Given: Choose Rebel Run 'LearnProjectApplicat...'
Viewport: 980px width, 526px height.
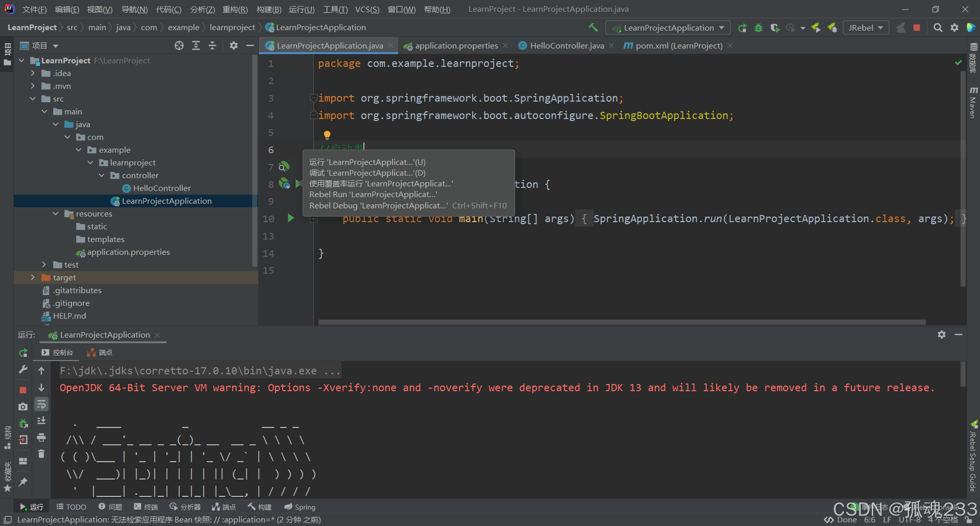Looking at the screenshot, I should point(373,195).
